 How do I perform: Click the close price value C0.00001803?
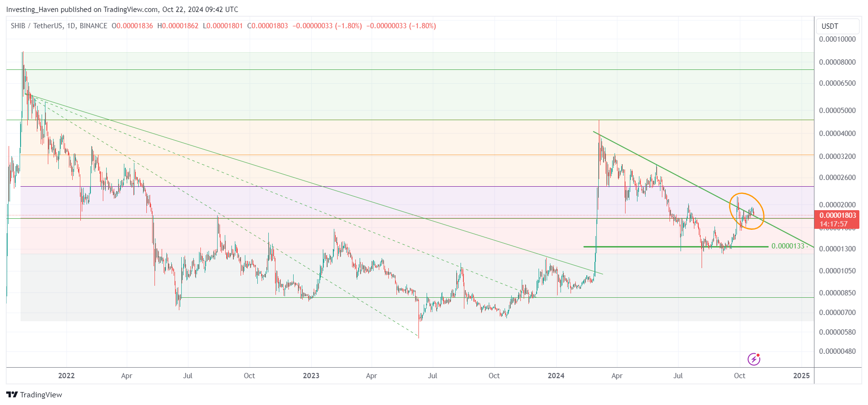tap(268, 26)
